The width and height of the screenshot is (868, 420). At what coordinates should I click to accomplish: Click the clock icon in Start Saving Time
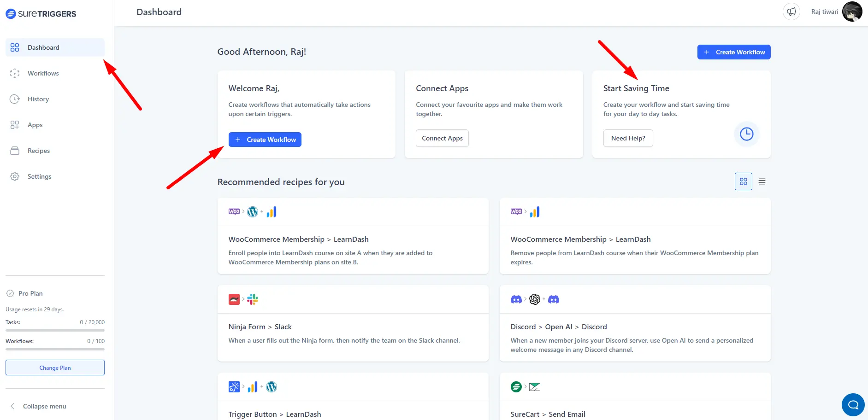(x=746, y=134)
